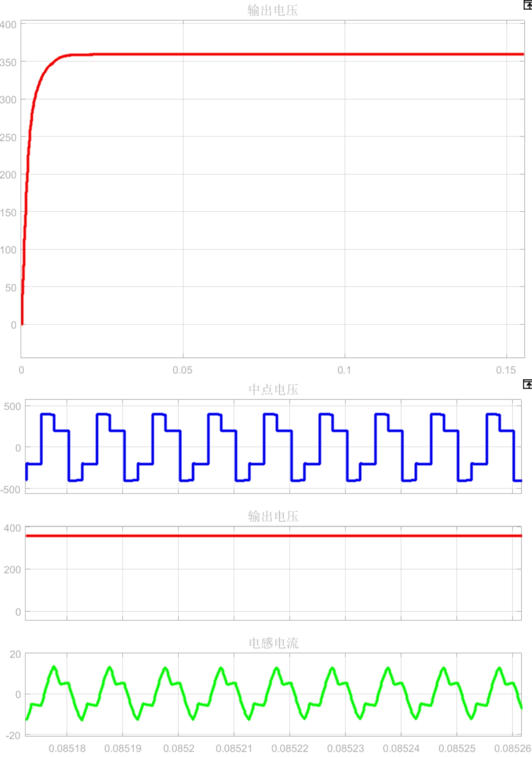Select the green 电感电流 waveform trace
532x757 pixels.
[x=274, y=693]
